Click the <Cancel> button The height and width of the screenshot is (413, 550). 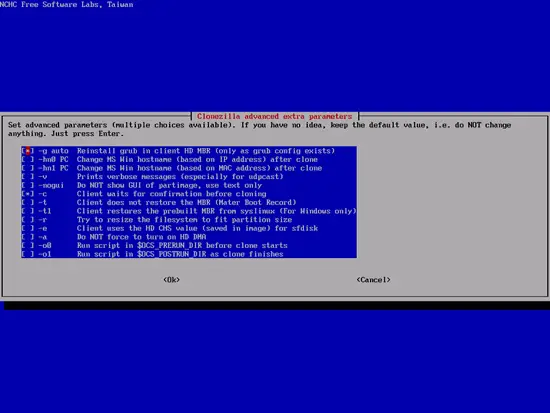click(x=374, y=280)
